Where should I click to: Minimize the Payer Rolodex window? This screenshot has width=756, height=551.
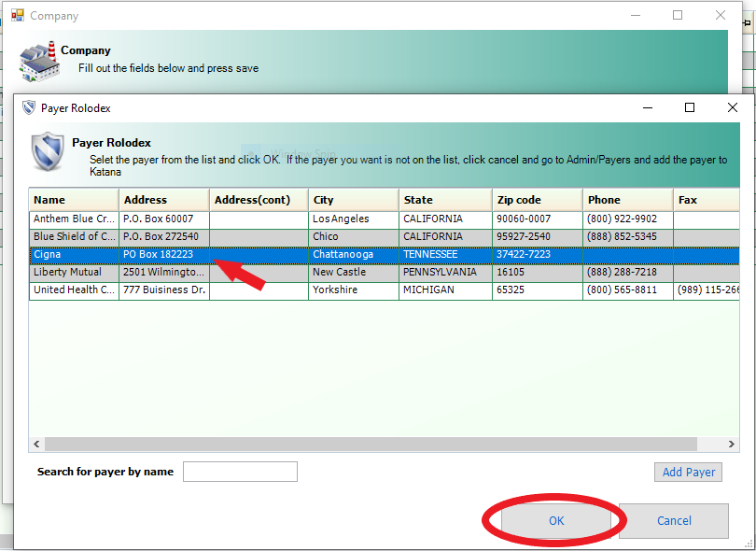[x=648, y=107]
